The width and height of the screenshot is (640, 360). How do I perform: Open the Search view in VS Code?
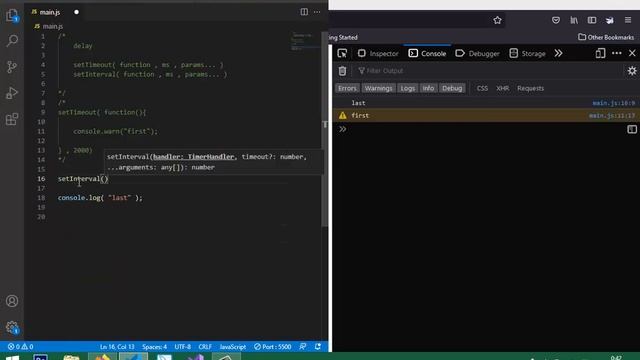coord(12,40)
